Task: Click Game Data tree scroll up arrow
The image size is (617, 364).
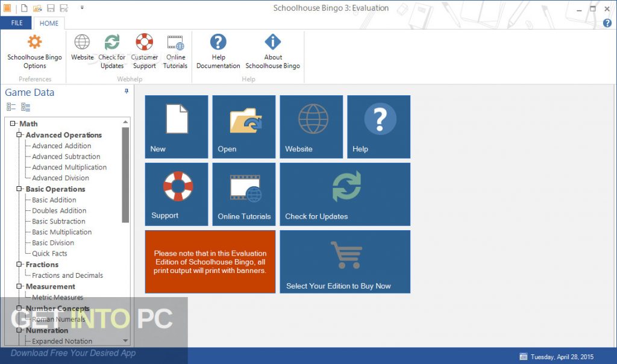Action: pyautogui.click(x=125, y=122)
